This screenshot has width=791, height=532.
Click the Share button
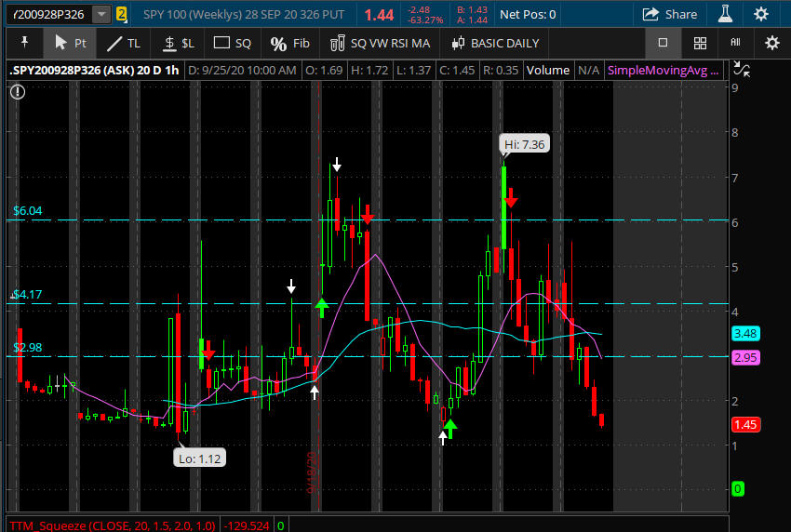pyautogui.click(x=670, y=14)
